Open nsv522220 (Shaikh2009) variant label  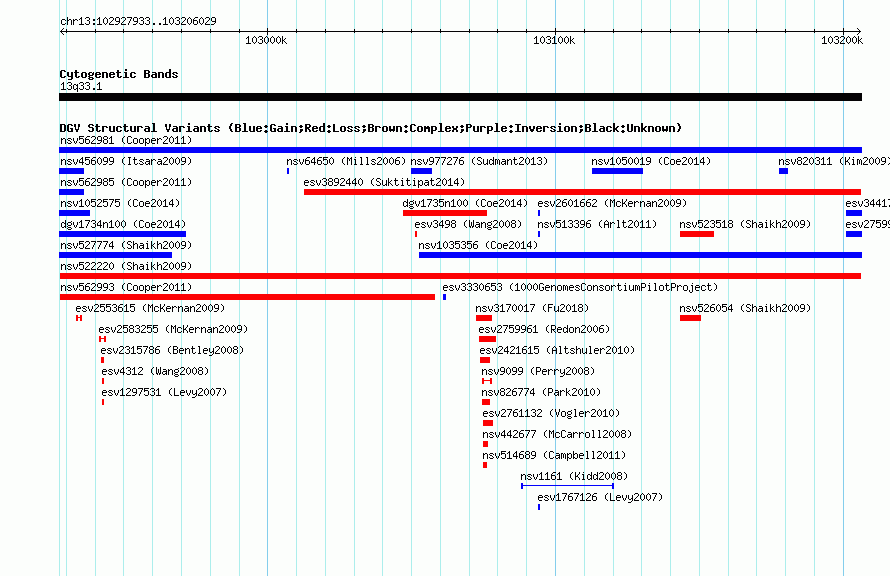click(x=126, y=266)
